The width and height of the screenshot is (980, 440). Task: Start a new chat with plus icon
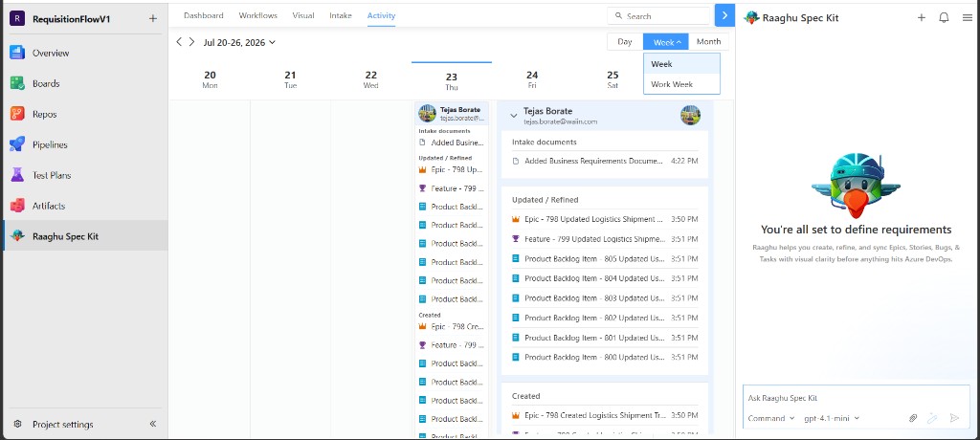coord(922,17)
